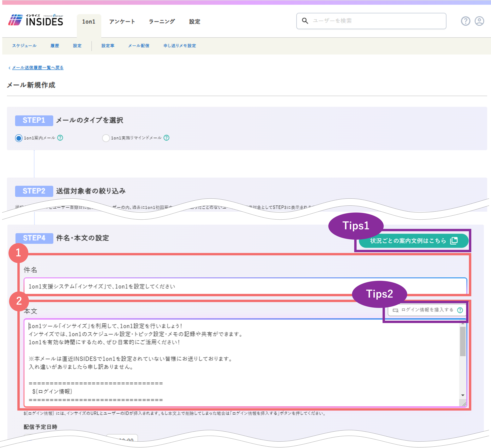Image resolution: width=491 pixels, height=448 pixels.
Task: Click help icon beside 1on1案内メール
Action: (x=60, y=138)
